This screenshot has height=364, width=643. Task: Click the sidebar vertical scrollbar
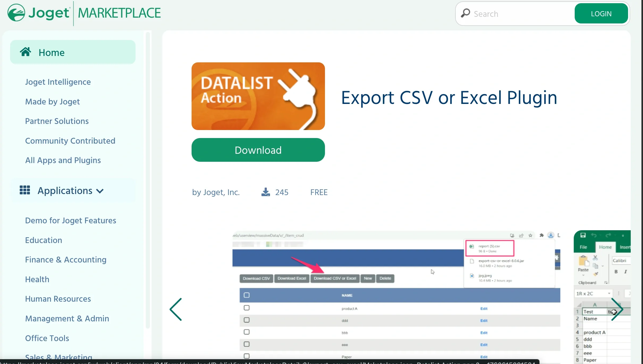point(148,180)
